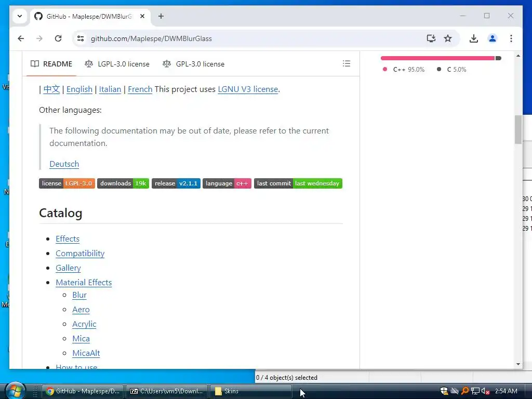Switch to LGPL-3.0 license tab
The height and width of the screenshot is (399, 532).
click(117, 64)
